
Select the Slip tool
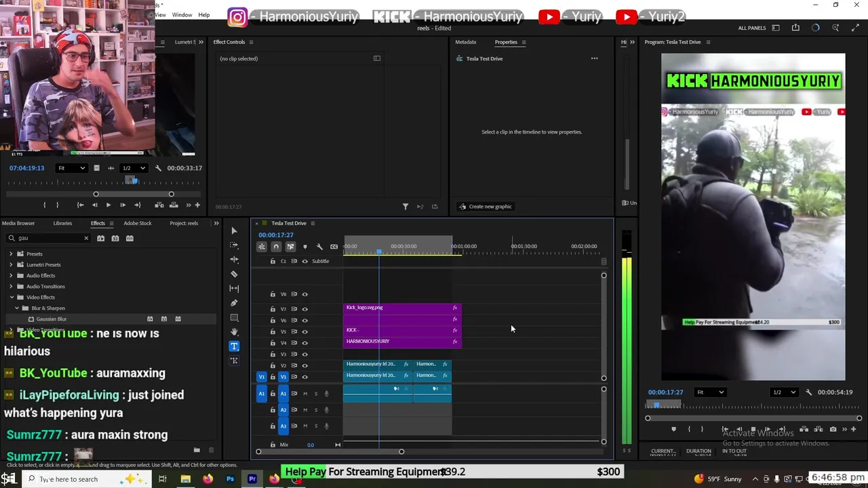click(234, 289)
